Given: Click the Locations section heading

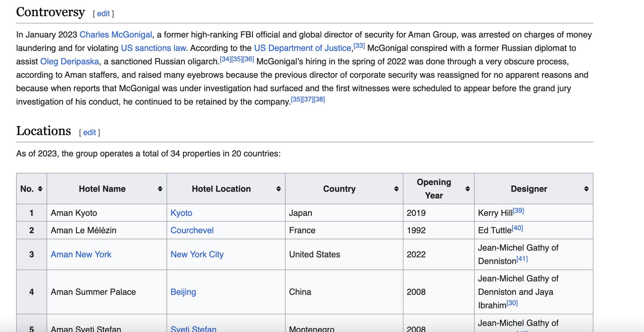Looking at the screenshot, I should click(x=44, y=131).
